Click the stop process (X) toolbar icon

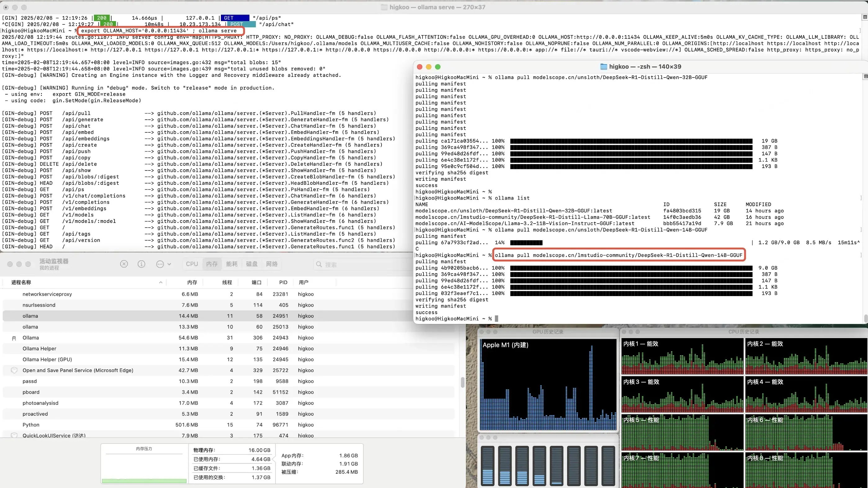(124, 264)
